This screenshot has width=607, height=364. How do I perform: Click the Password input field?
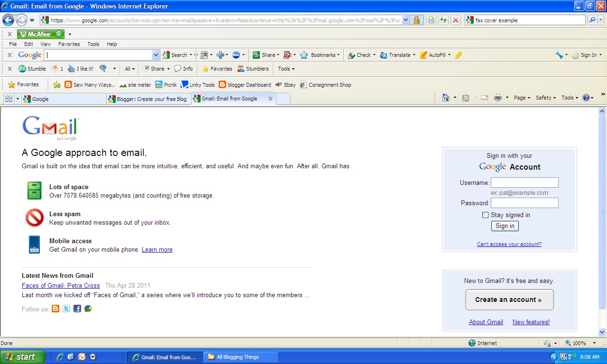tap(524, 203)
